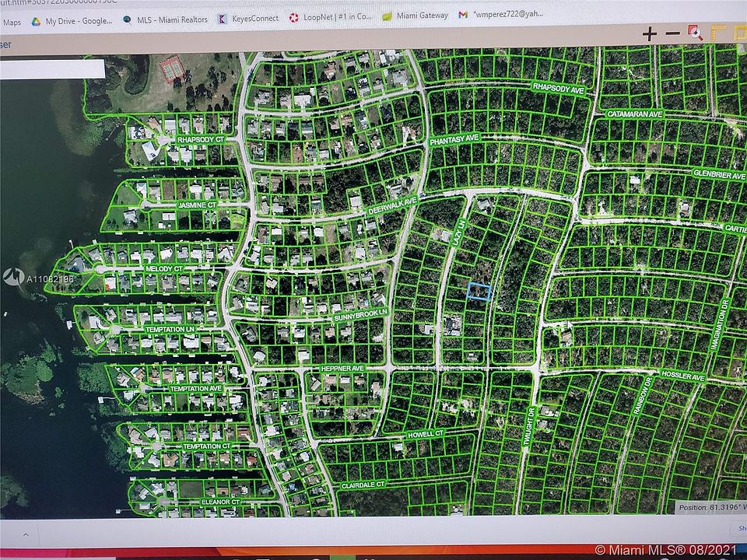Click the CATAMARAN AVE street label
747x560 pixels.
(635, 114)
